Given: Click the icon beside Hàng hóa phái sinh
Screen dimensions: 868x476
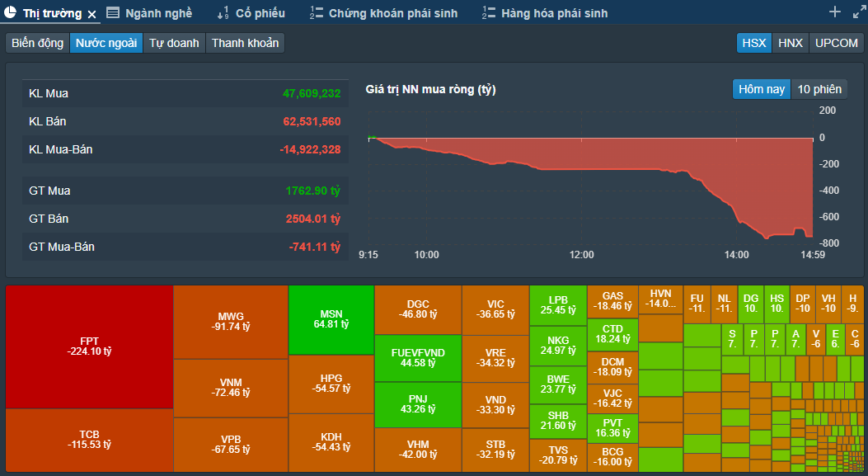Looking at the screenshot, I should pyautogui.click(x=488, y=13).
